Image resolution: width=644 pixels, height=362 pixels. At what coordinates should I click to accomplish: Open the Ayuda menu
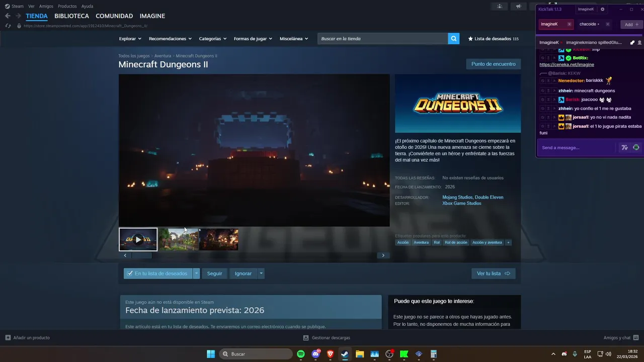tap(87, 6)
